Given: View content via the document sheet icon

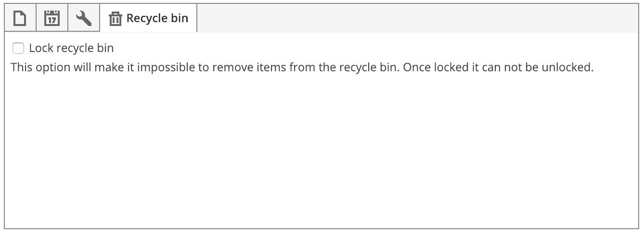Looking at the screenshot, I should tap(20, 18).
